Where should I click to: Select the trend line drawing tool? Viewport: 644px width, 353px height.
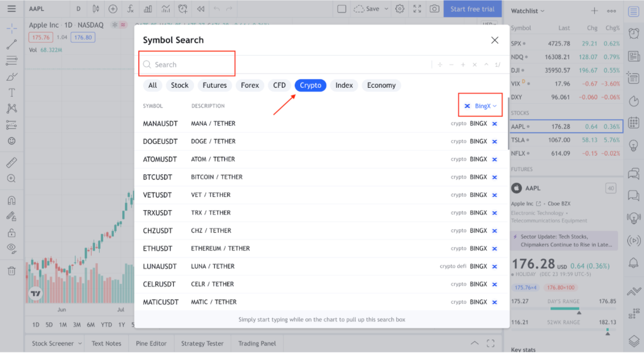[x=11, y=44]
